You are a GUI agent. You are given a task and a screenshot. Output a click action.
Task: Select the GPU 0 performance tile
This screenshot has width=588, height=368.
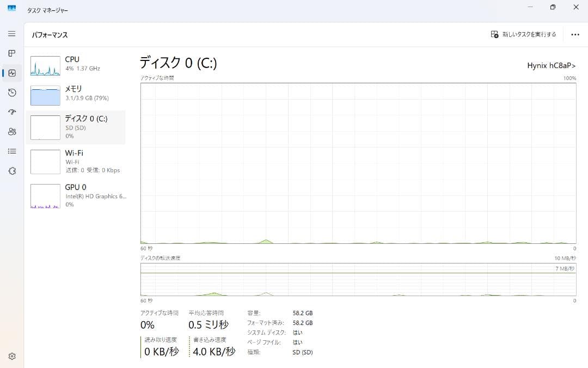[x=76, y=195]
